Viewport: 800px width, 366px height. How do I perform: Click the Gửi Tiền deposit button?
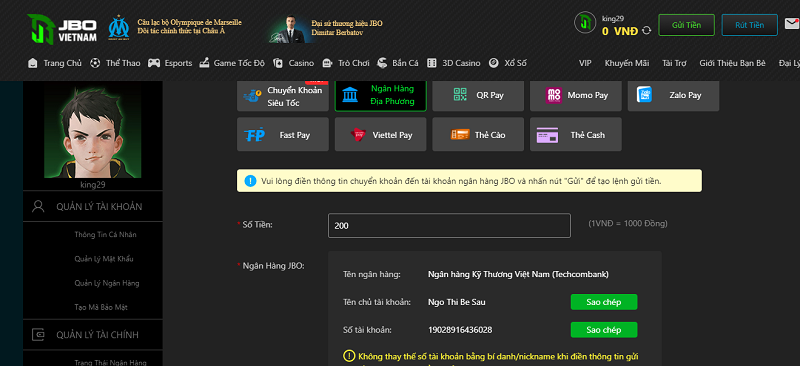[686, 25]
